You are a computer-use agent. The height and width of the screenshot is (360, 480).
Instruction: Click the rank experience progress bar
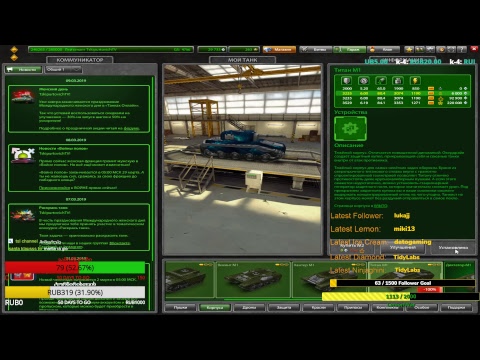click(111, 50)
